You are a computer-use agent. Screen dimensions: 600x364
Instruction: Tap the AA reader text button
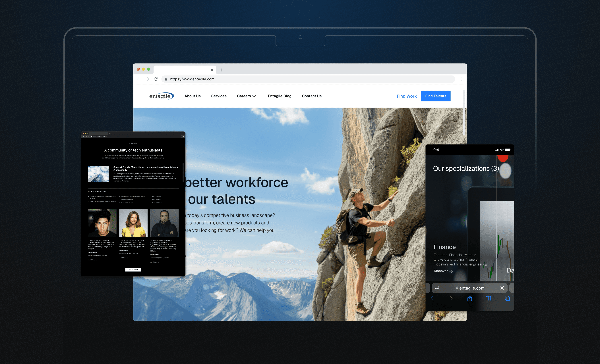[x=437, y=288]
